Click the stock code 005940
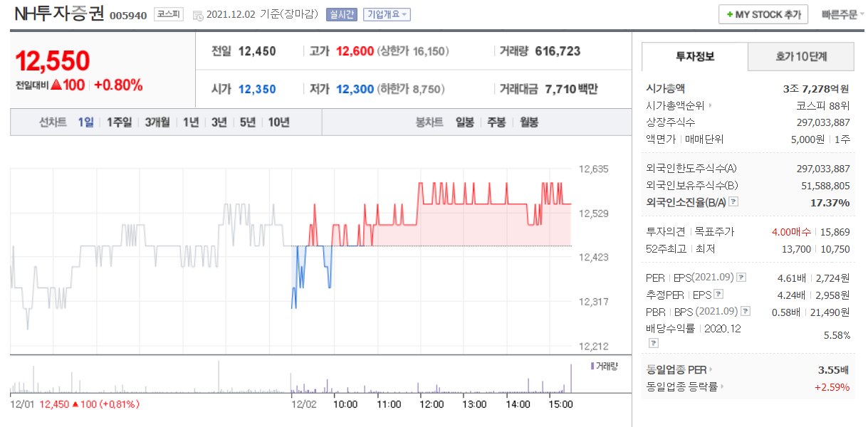 tap(129, 15)
